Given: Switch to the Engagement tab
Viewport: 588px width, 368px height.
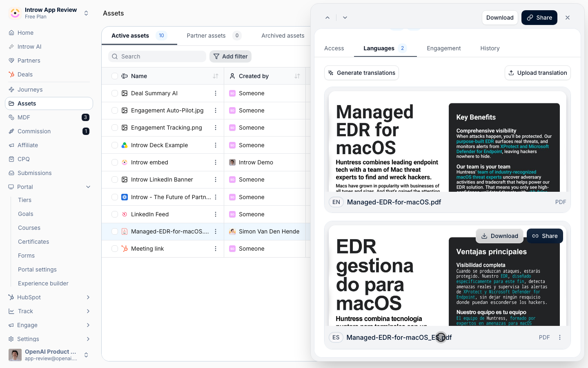Looking at the screenshot, I should pos(443,48).
